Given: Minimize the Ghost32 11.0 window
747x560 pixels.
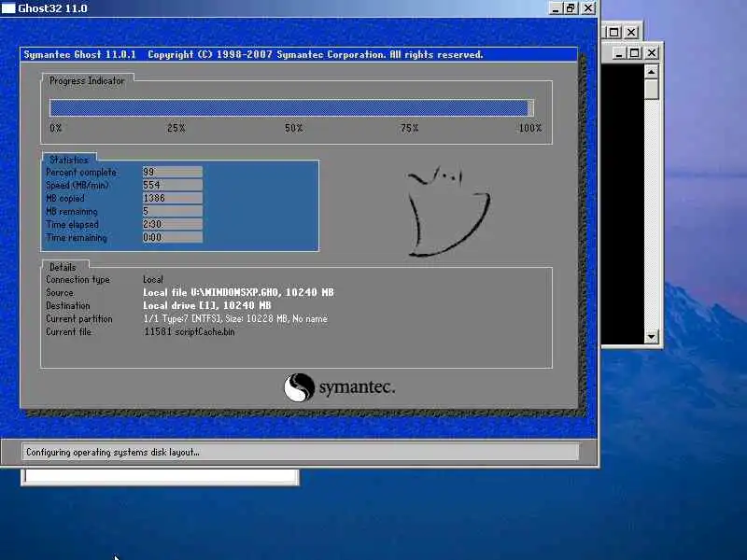Looking at the screenshot, I should [556, 8].
